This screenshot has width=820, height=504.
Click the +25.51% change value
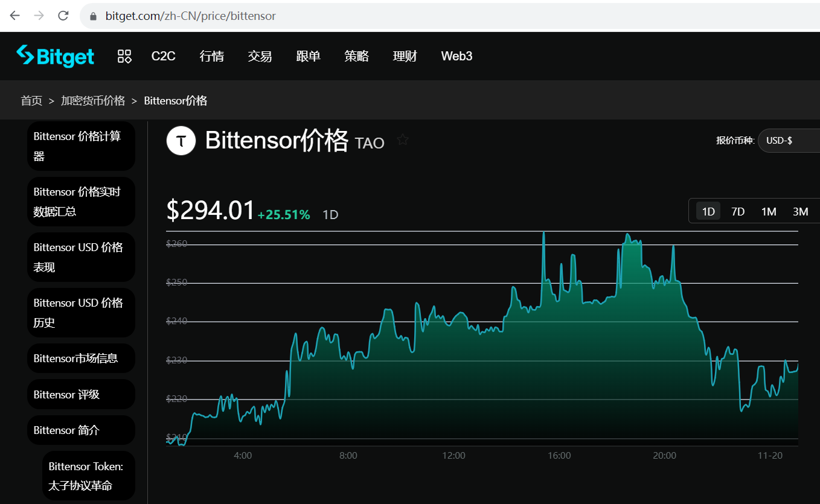[284, 215]
